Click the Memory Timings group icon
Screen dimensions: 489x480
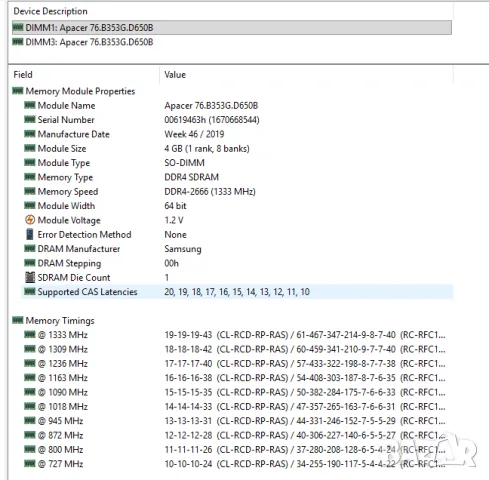pos(18,320)
